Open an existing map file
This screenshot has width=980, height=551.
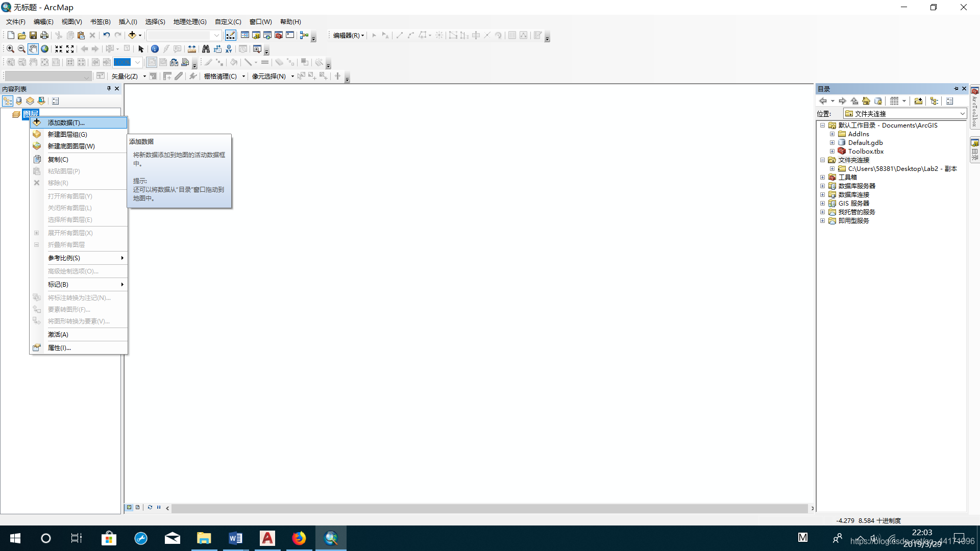coord(22,35)
